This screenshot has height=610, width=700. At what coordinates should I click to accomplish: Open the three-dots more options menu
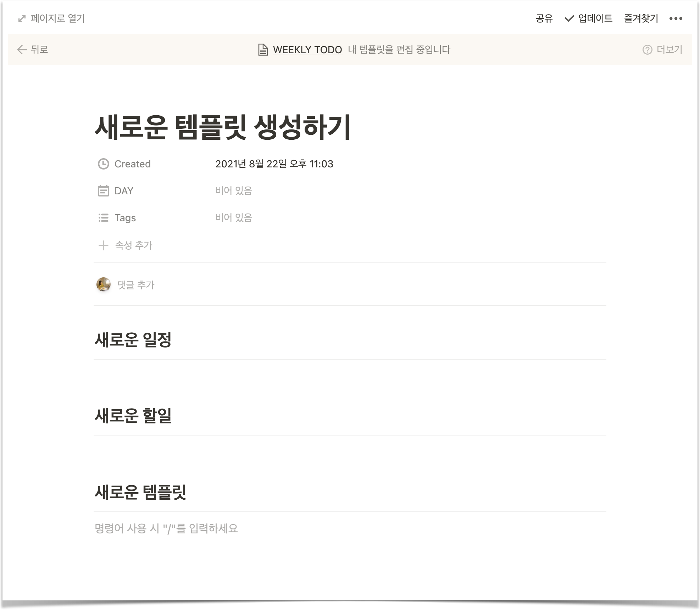pos(676,18)
